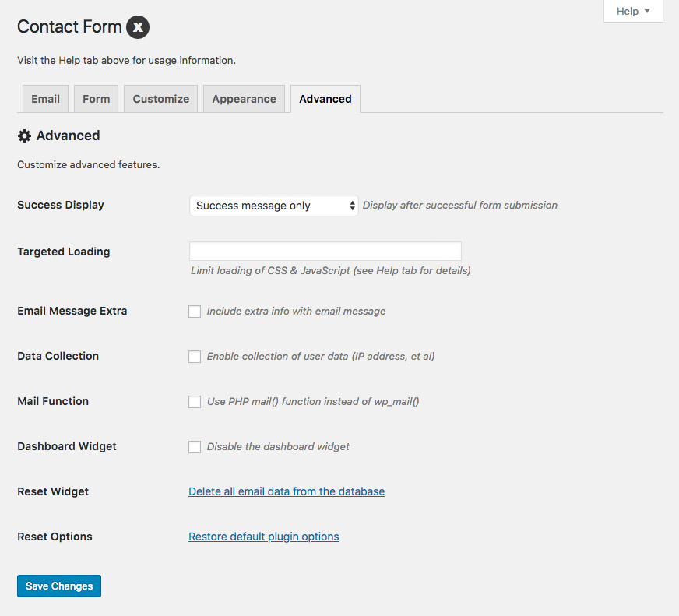Click the Contact Form X logo icon
This screenshot has height=616, width=679.
tap(138, 27)
